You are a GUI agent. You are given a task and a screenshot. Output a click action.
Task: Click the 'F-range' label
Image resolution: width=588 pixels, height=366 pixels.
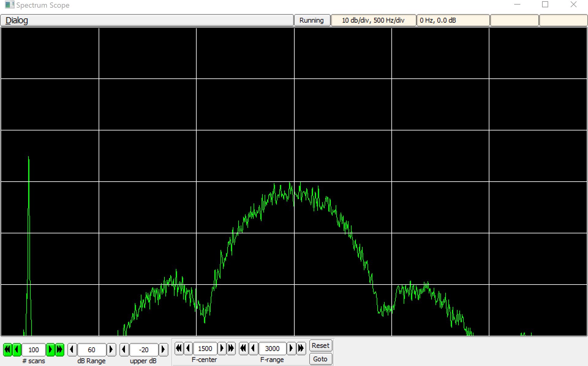(272, 360)
